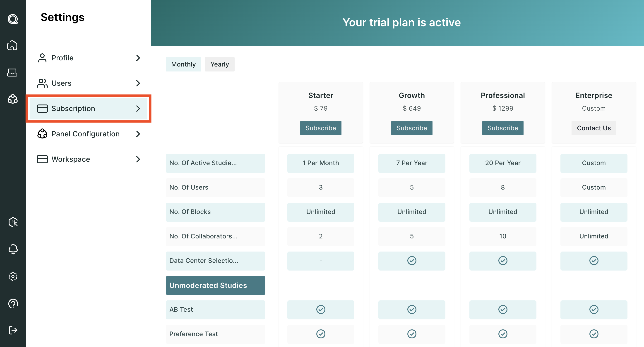This screenshot has height=347, width=644.
Task: Expand the Profile settings chevron
Action: click(138, 58)
